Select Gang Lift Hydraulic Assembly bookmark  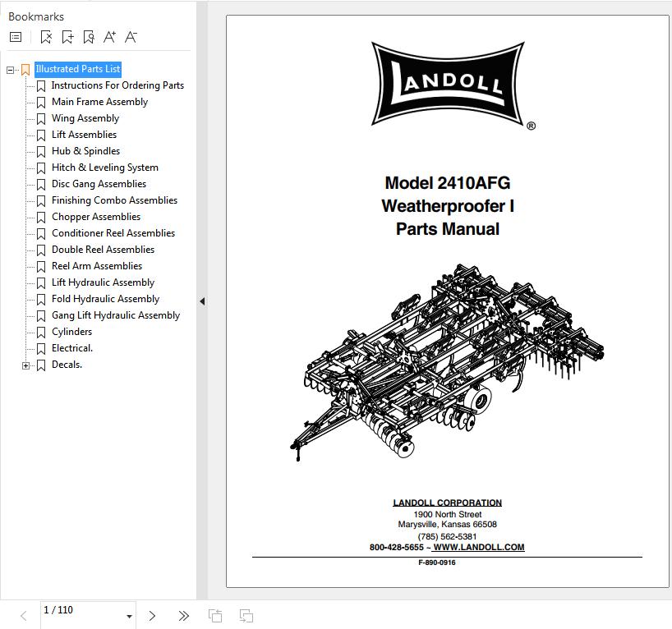pos(116,315)
